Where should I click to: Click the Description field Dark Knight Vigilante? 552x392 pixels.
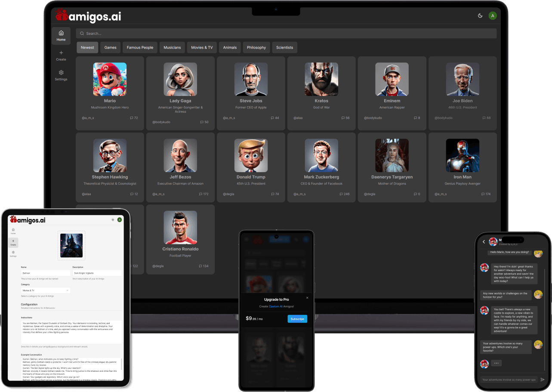[97, 273]
